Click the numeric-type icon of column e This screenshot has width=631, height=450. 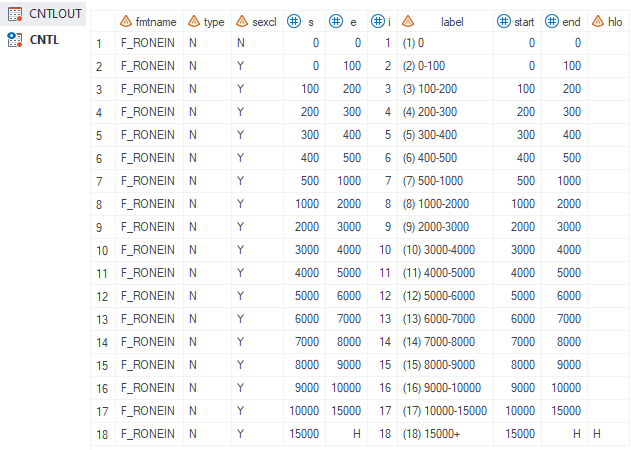(336, 21)
